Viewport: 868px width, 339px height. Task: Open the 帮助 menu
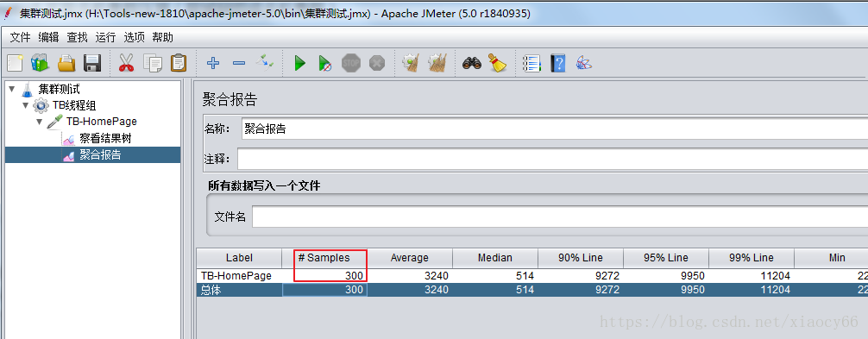[163, 37]
